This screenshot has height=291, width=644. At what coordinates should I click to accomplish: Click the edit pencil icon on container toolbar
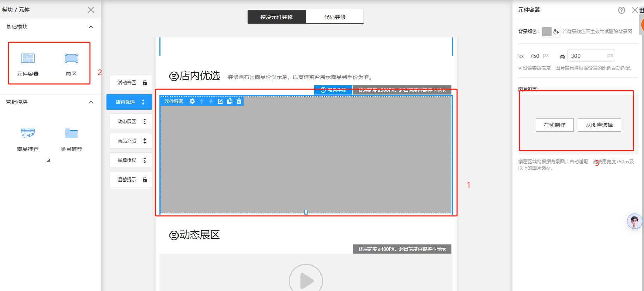(x=220, y=102)
